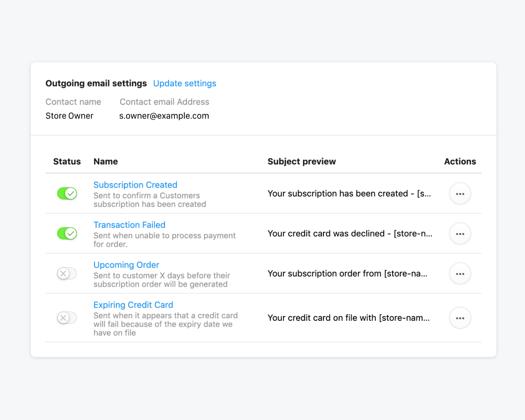The height and width of the screenshot is (420, 525).
Task: Click the 'Your subscription has been created' subject preview
Action: click(x=349, y=194)
